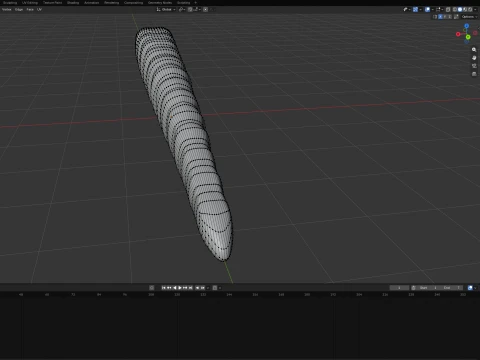Open the Vertex menu
Image resolution: width=480 pixels, height=360 pixels.
coord(7,9)
